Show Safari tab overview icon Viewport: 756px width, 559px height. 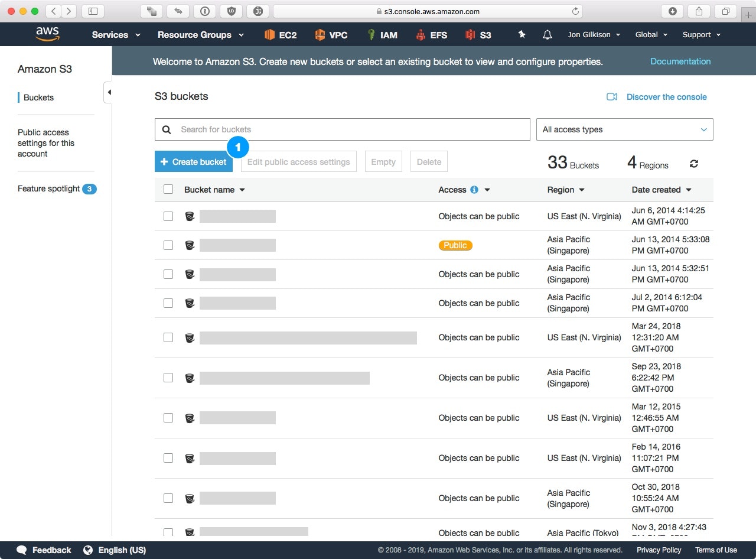(725, 11)
